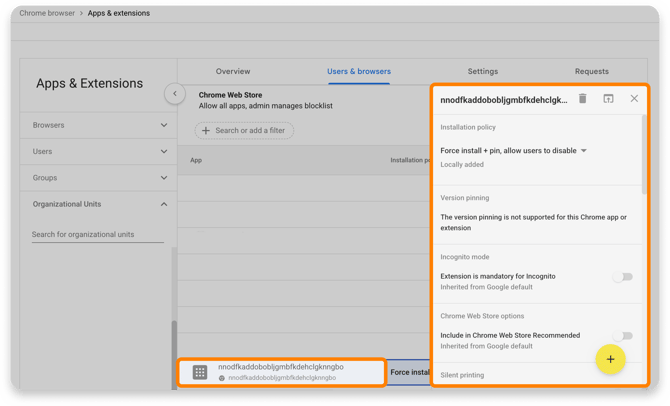The image size is (670, 406).
Task: Click the extension ID title in side panel
Action: 504,100
